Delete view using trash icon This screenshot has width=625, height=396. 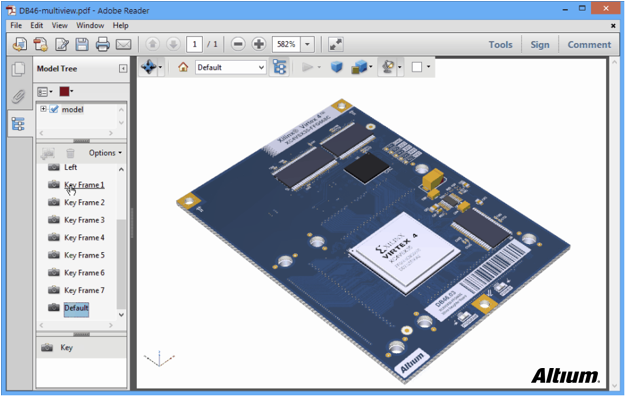70,153
